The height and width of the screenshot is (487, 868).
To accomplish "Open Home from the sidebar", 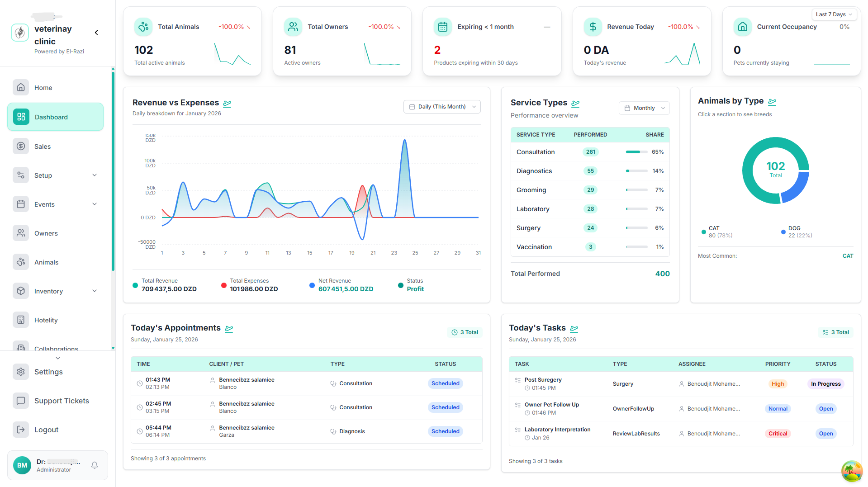I will 55,88.
